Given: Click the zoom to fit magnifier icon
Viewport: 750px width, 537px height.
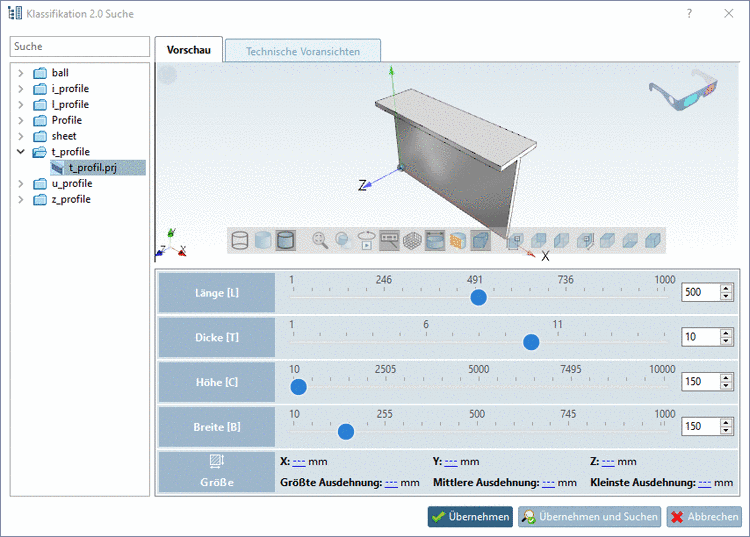Looking at the screenshot, I should click(x=320, y=240).
